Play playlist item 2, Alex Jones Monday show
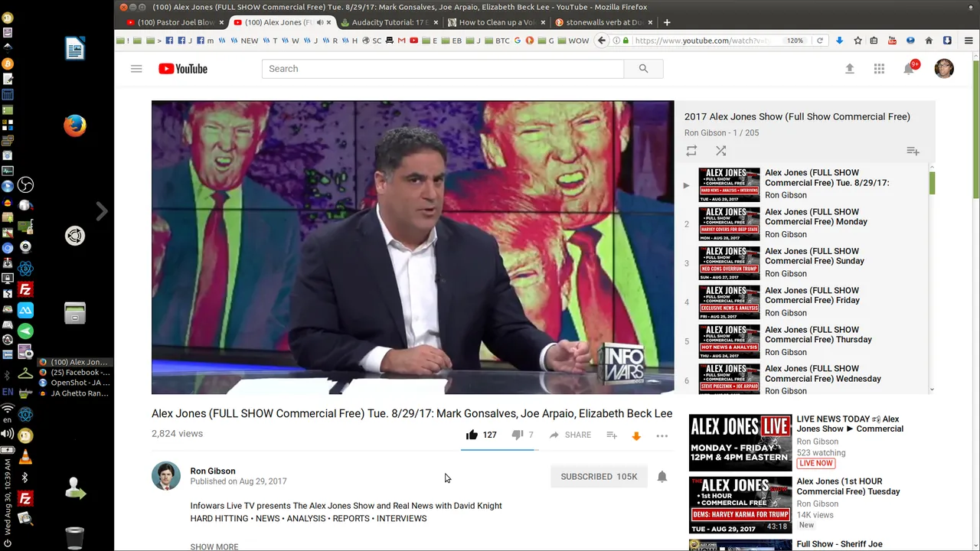This screenshot has height=551, width=980. (x=804, y=223)
